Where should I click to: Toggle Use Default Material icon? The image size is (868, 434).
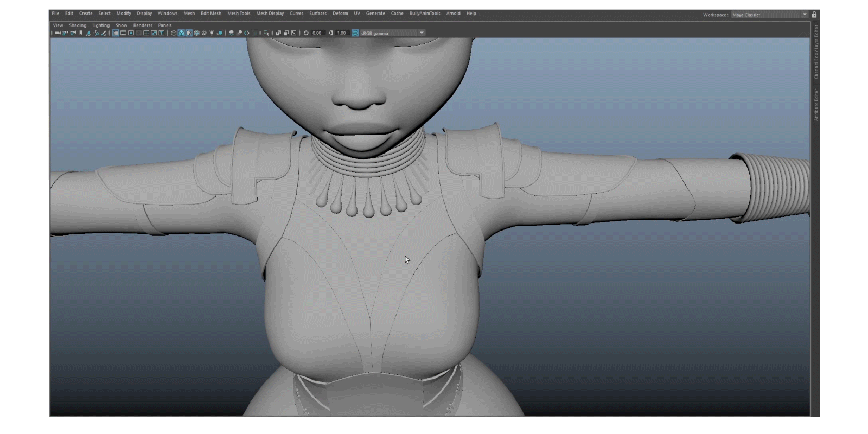click(189, 33)
